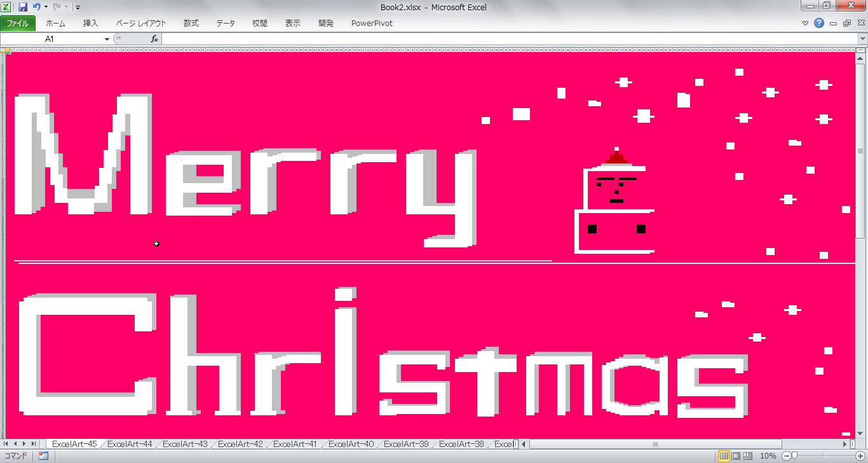Click the Undo arrow icon
This screenshot has height=463, width=868.
37,7
